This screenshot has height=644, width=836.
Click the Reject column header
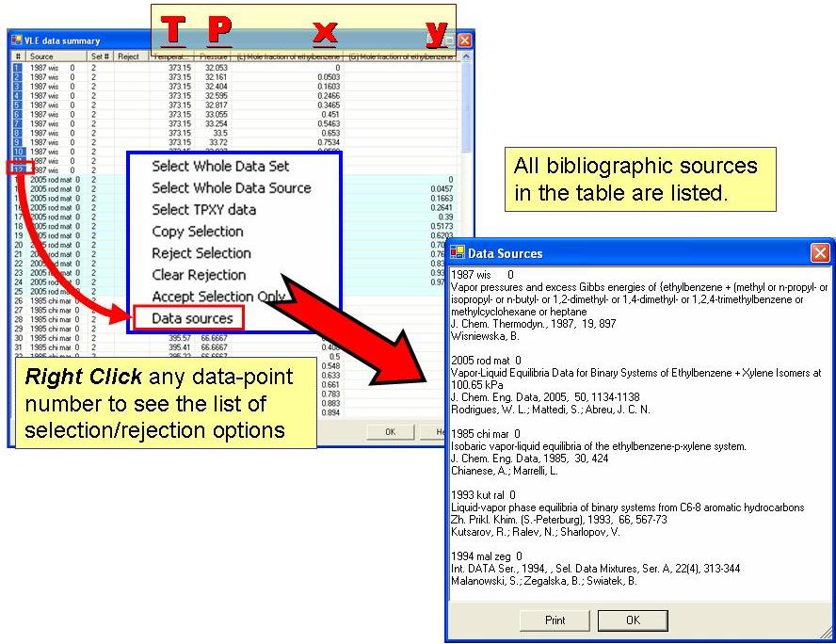pyautogui.click(x=128, y=56)
